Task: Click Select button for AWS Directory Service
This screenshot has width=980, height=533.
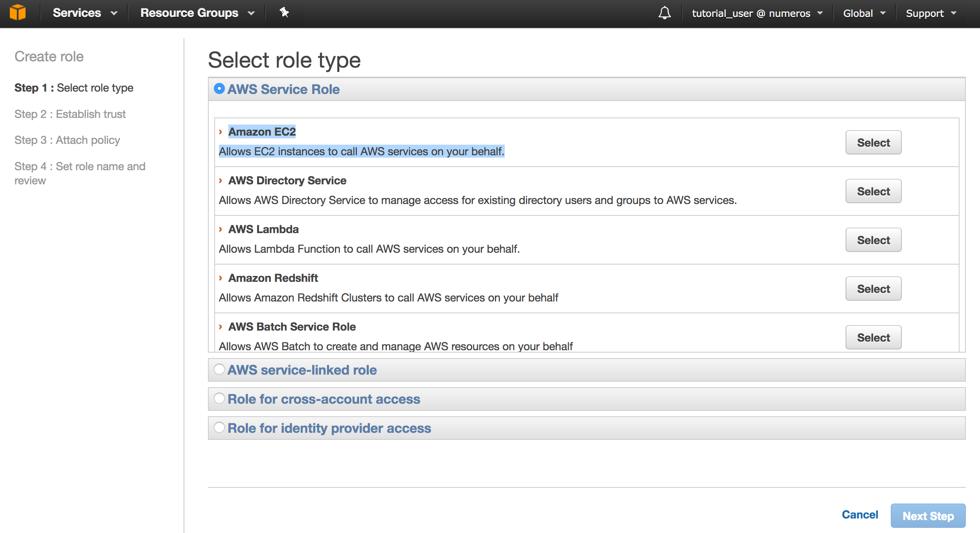Action: (873, 191)
